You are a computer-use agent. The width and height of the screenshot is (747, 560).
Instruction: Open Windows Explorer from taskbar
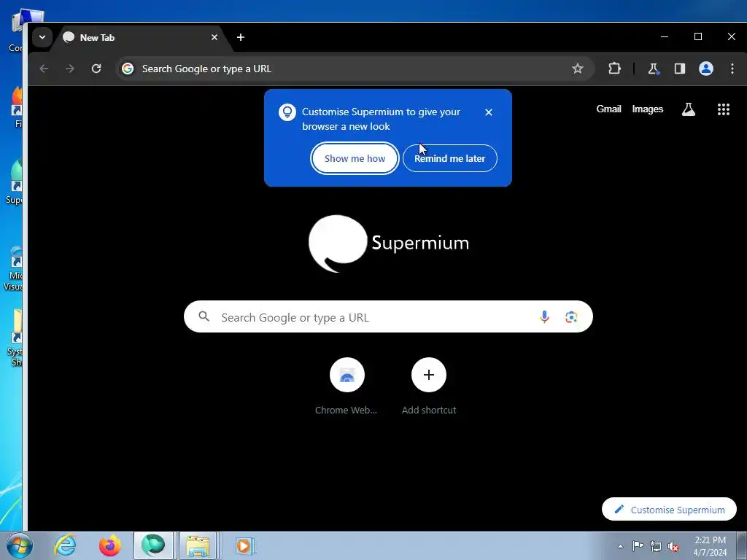[x=198, y=545]
